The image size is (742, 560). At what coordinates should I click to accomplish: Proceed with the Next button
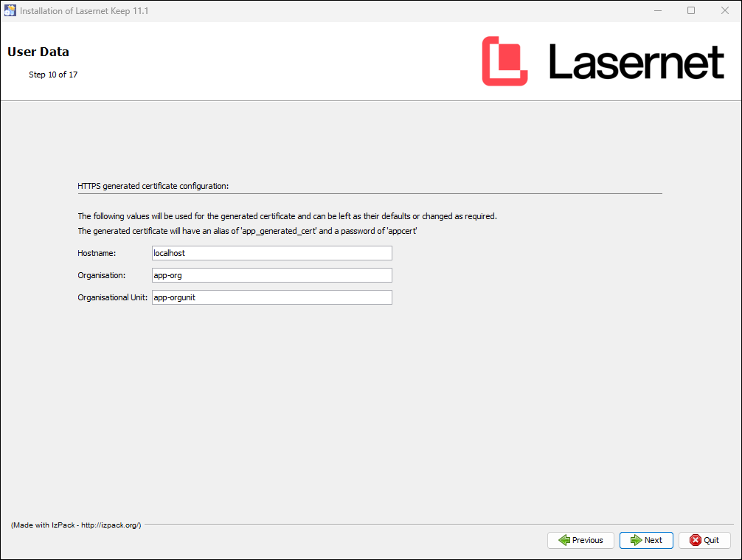click(x=645, y=540)
